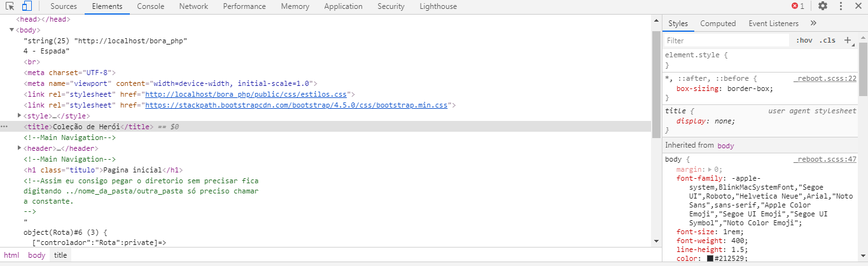This screenshot has width=868, height=266.
Task: Activate the inspect element picker icon
Action: click(10, 6)
